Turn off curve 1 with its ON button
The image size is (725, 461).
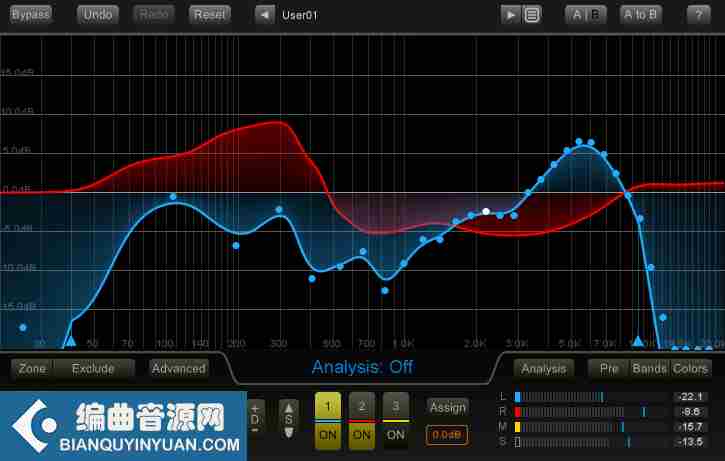pos(328,435)
